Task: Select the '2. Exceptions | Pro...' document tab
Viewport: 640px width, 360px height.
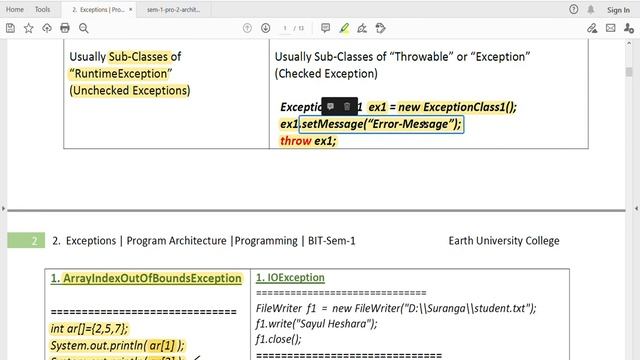Action: (x=98, y=9)
